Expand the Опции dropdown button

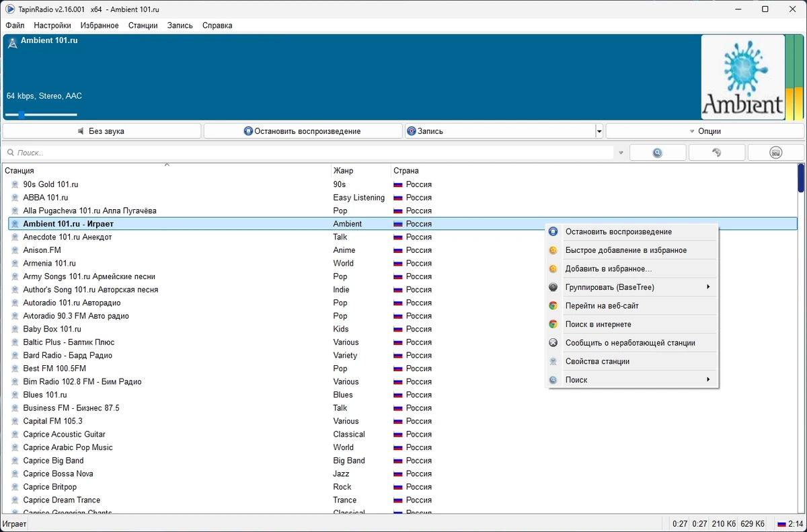tap(705, 131)
